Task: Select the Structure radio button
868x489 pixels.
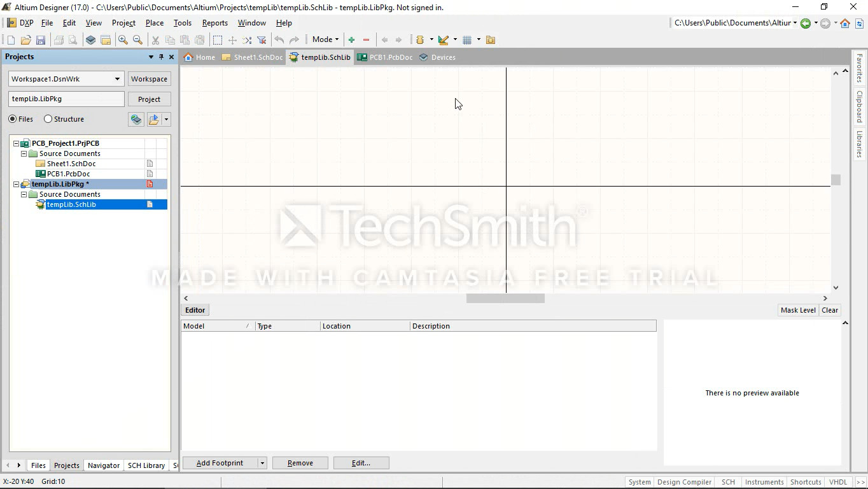Action: point(48,119)
